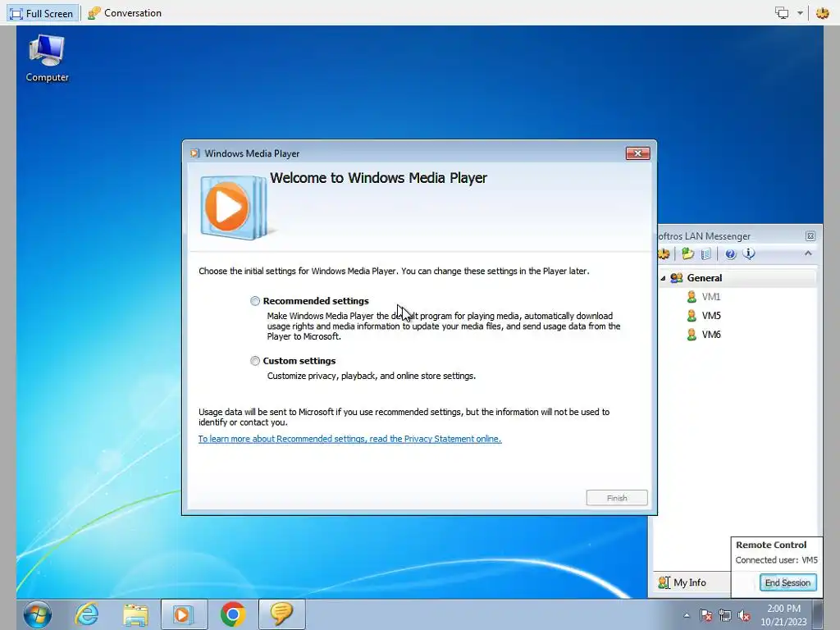This screenshot has width=840, height=630.
Task: Launch Google Chrome from the taskbar
Action: [x=232, y=614]
